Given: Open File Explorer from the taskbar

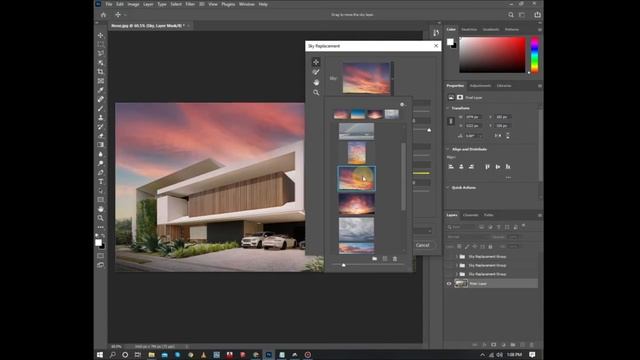Looking at the screenshot, I should click(x=151, y=355).
